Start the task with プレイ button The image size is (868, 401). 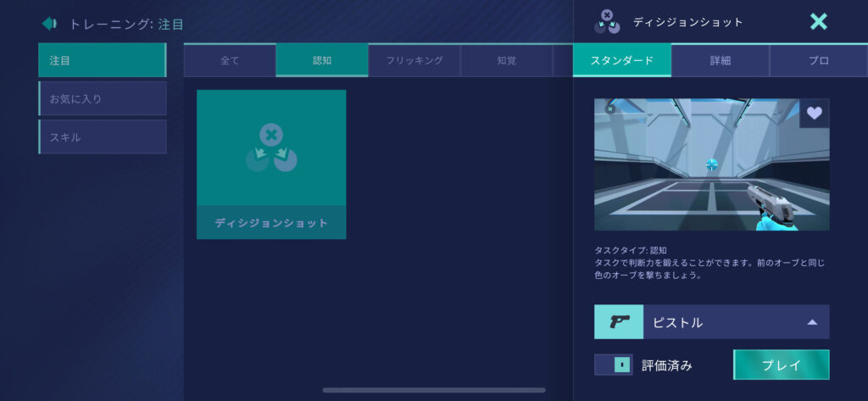pos(781,365)
